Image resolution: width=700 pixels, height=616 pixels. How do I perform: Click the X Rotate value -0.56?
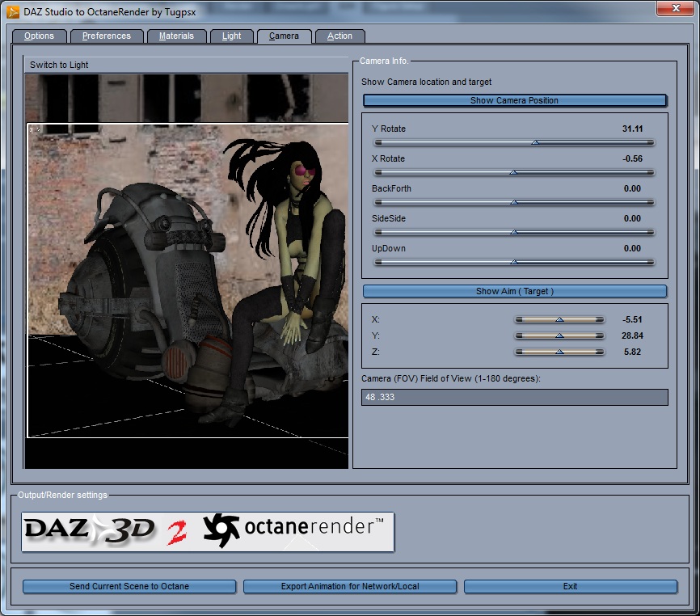click(x=633, y=159)
